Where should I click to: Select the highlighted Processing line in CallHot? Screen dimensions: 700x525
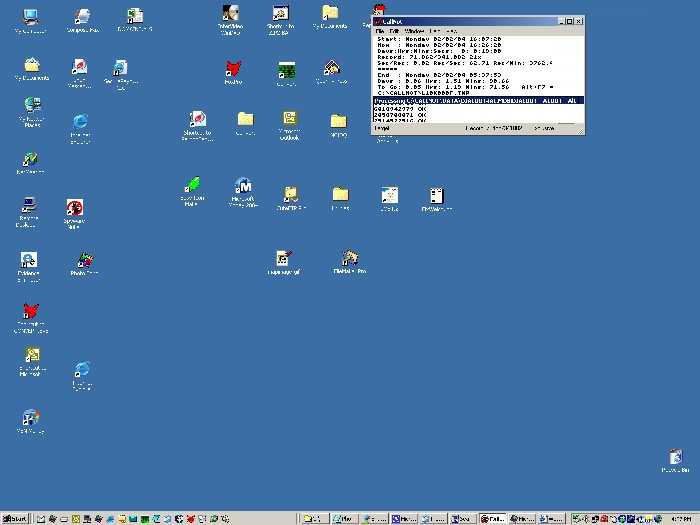478,101
